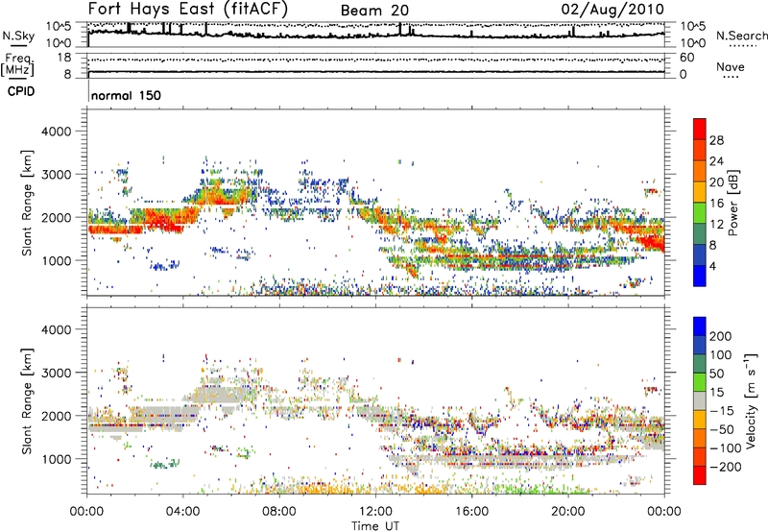This screenshot has width=768, height=532.
Task: Click the blue 4 dB power color band
Action: point(700,276)
